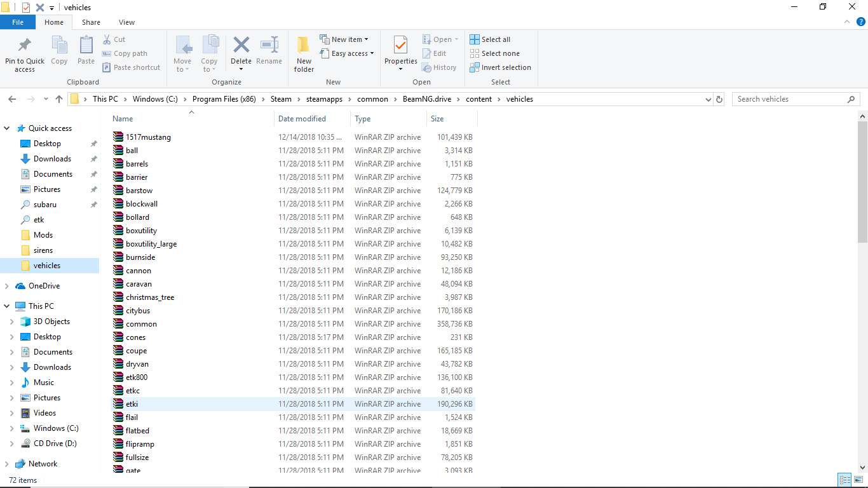
Task: Click the Back navigation arrow
Action: click(x=12, y=99)
